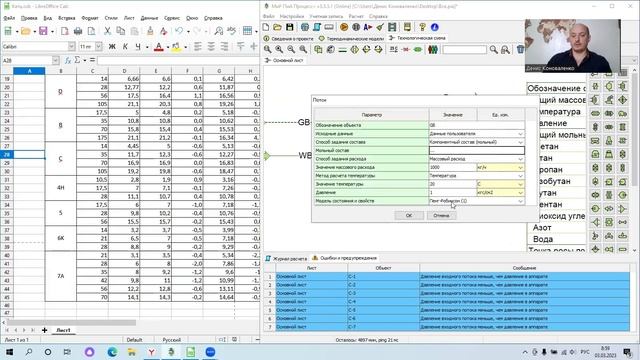Open font name dropdown in Calc
Image resolution: width=640 pixels, height=360 pixels.
[x=72, y=47]
